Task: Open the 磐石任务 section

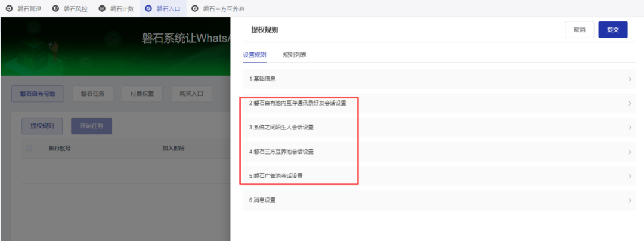Action: pos(93,94)
